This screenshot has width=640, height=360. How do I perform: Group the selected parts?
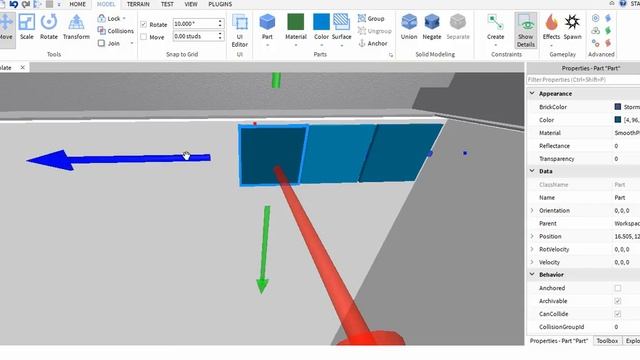click(371, 18)
